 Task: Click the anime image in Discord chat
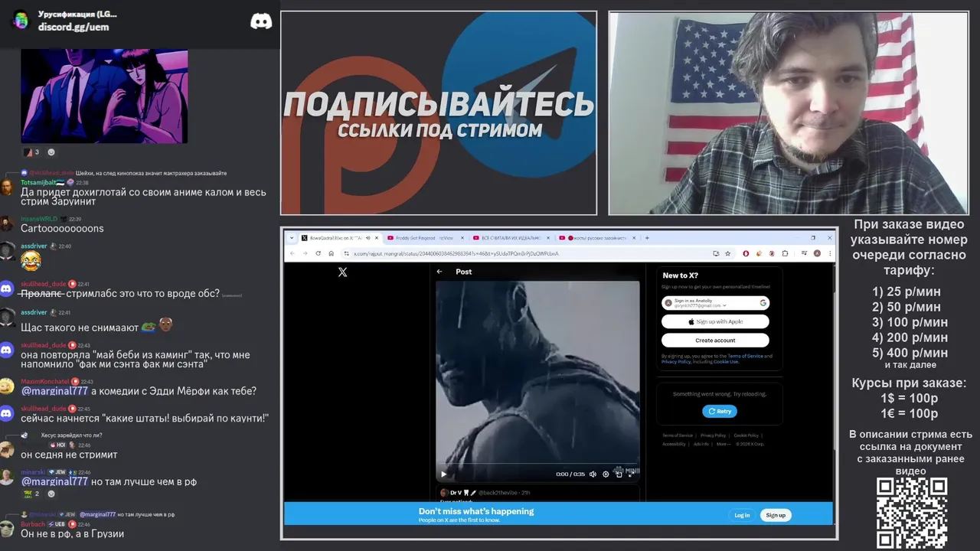[104, 96]
